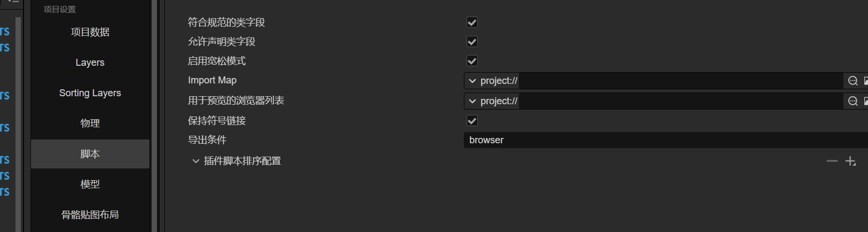
Task: Uncheck 允许声明类字段 option
Action: click(472, 42)
